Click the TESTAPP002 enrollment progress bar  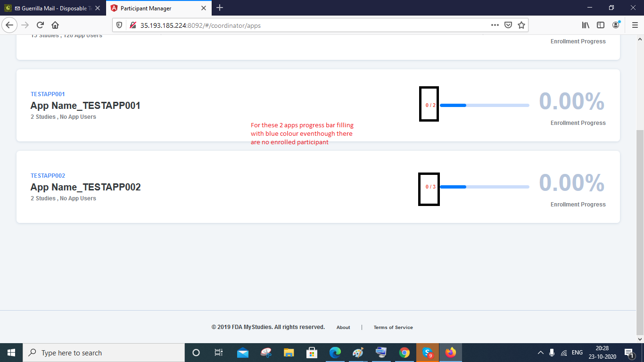click(485, 187)
